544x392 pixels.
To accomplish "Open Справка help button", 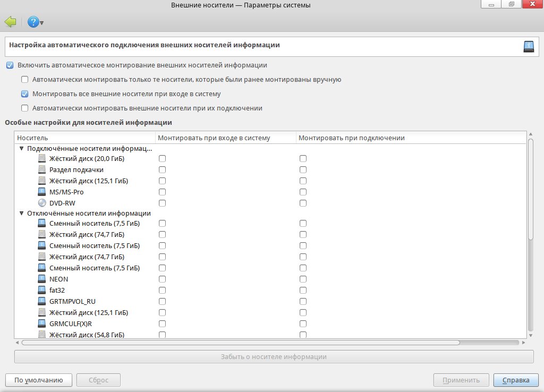I will pyautogui.click(x=516, y=380).
